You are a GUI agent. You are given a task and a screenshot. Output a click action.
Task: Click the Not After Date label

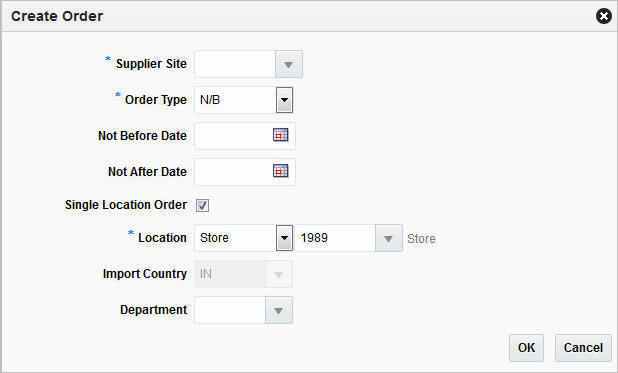click(x=147, y=172)
